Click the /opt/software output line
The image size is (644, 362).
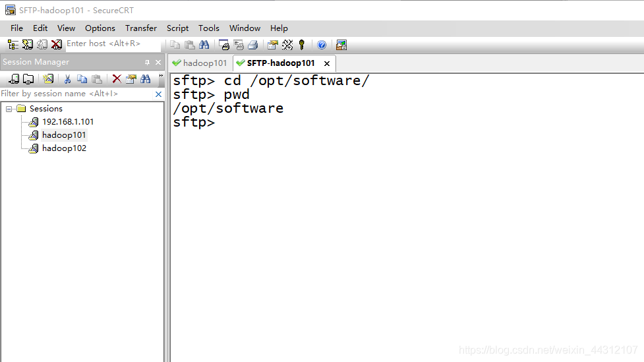click(228, 108)
